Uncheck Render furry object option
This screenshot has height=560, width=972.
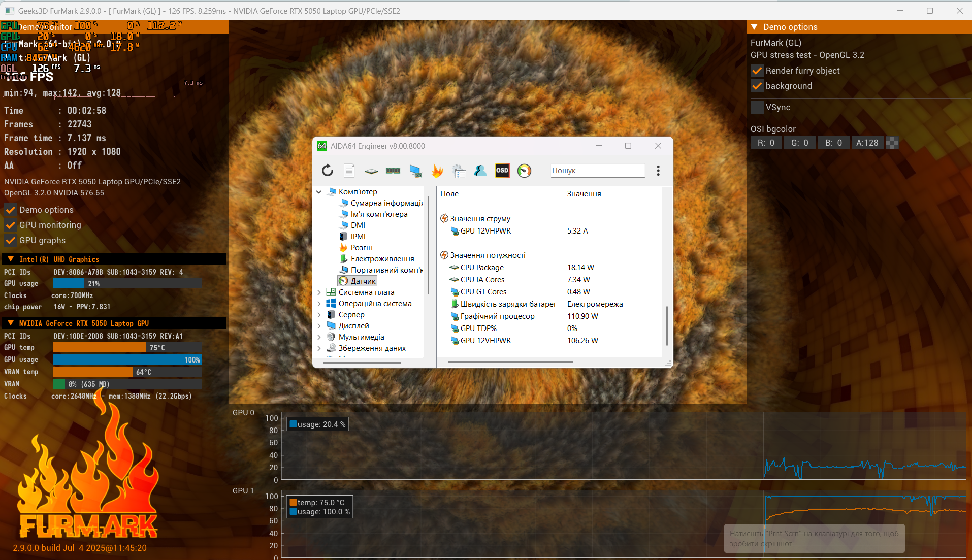point(757,71)
